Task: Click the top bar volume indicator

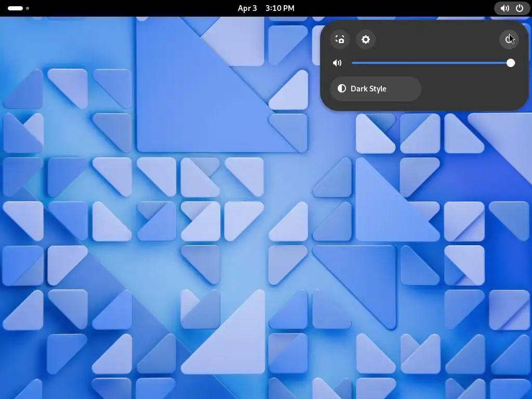Action: click(x=504, y=8)
